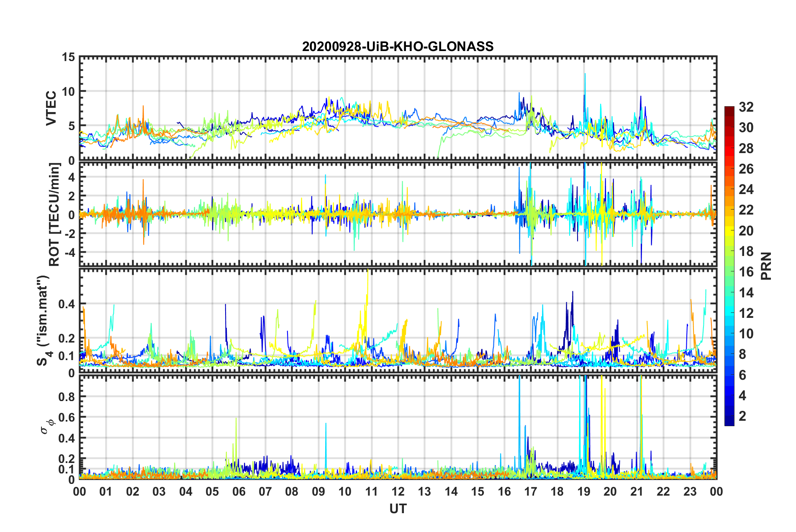Click colorbar tick label 6
This screenshot has height=532, width=796.
point(742,375)
